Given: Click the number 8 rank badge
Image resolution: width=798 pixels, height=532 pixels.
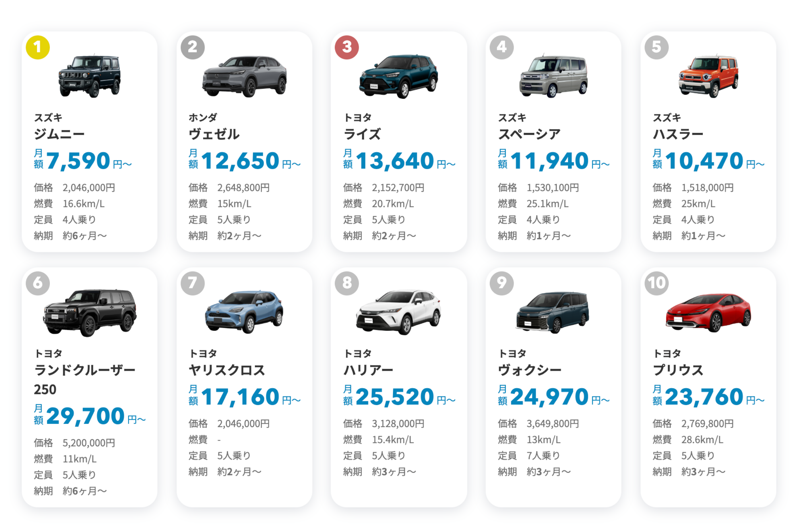Looking at the screenshot, I should pos(347,283).
